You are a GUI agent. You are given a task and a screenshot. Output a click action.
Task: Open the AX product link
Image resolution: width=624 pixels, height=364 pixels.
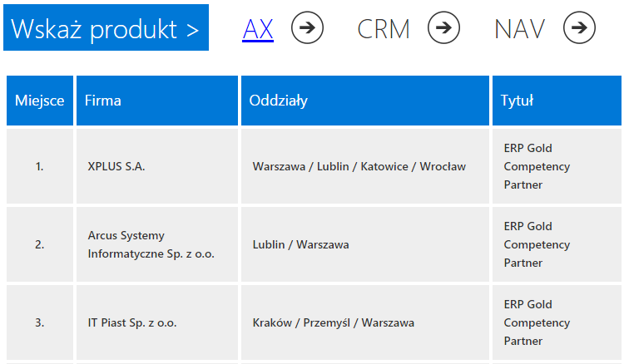click(258, 29)
